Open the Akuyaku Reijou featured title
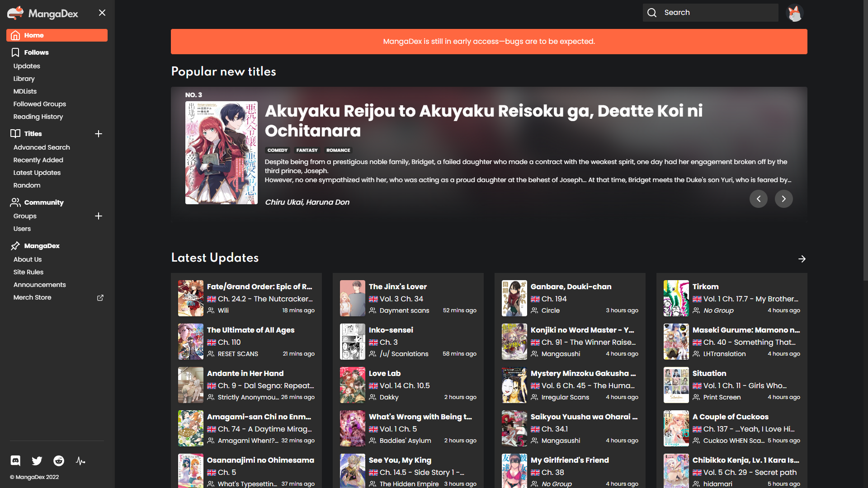Screen dimensions: 868x488 click(x=484, y=121)
